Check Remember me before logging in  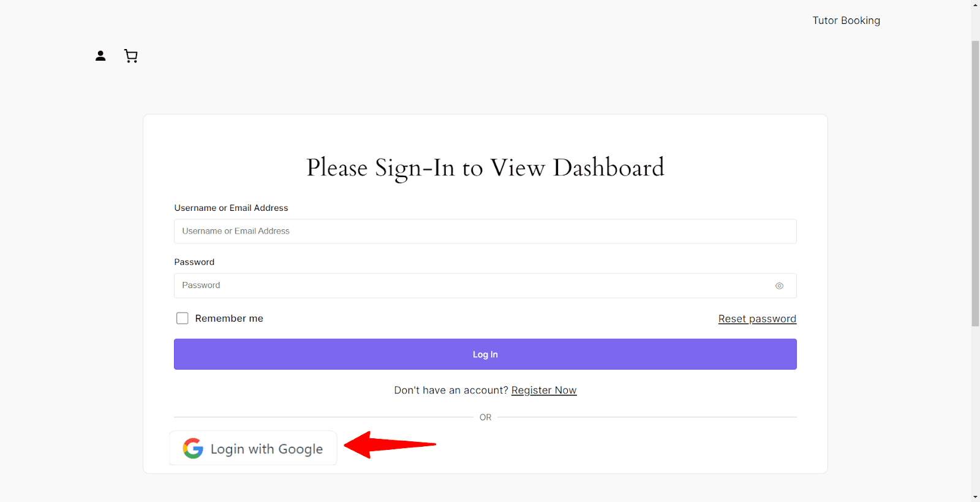(x=182, y=318)
